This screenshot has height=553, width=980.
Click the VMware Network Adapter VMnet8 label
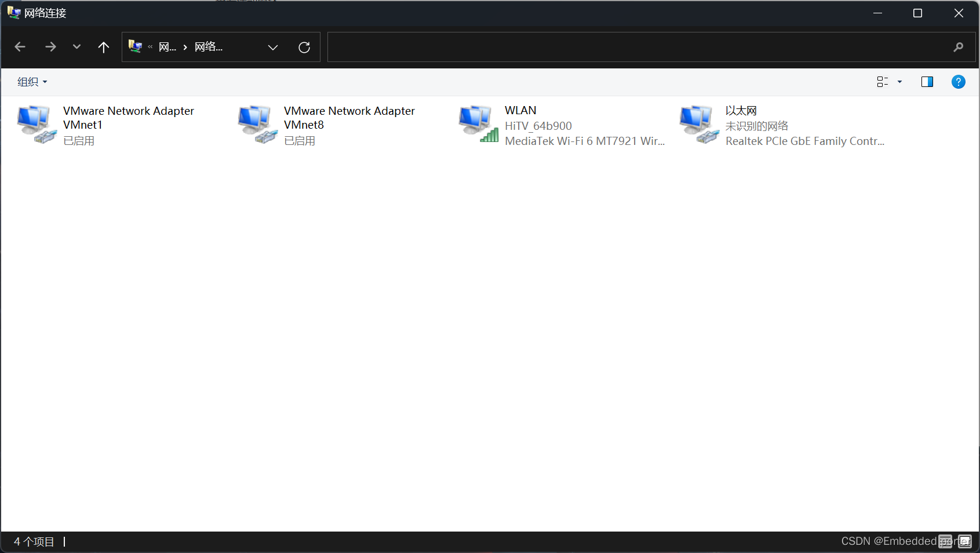tap(349, 118)
